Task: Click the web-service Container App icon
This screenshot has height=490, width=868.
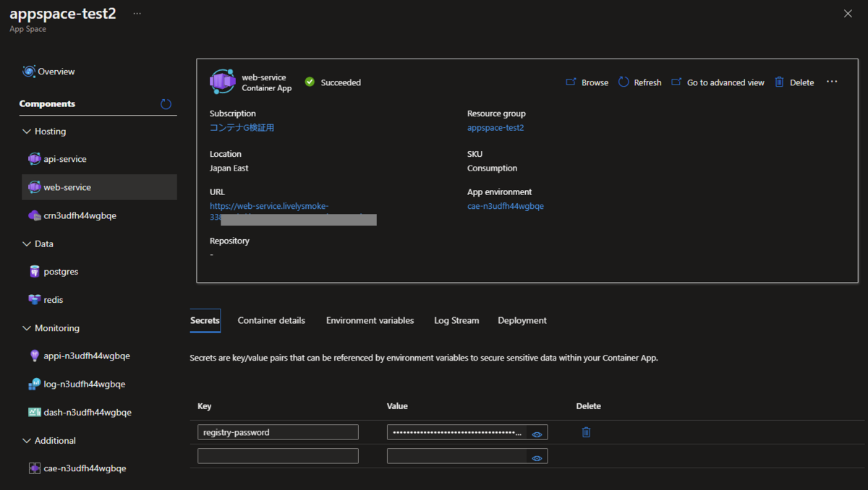Action: click(x=223, y=82)
